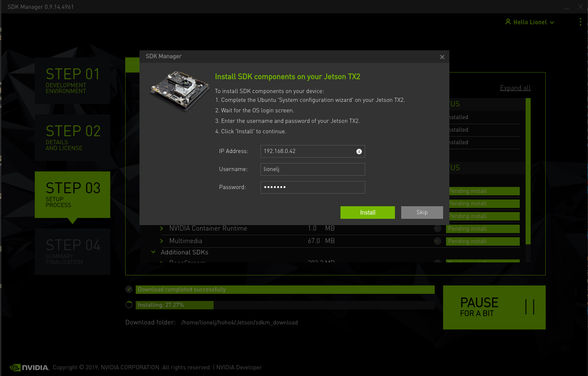
Task: Click the download folder path text
Action: [x=240, y=323]
